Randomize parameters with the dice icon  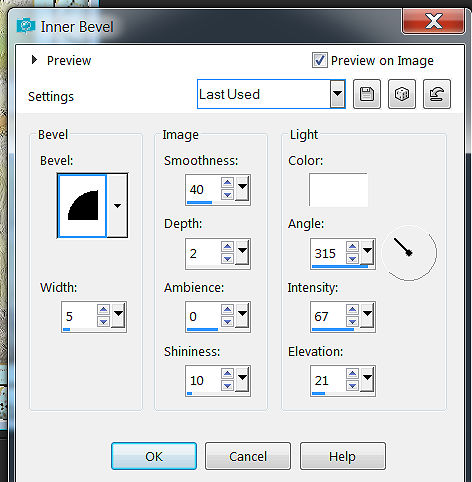[x=402, y=94]
